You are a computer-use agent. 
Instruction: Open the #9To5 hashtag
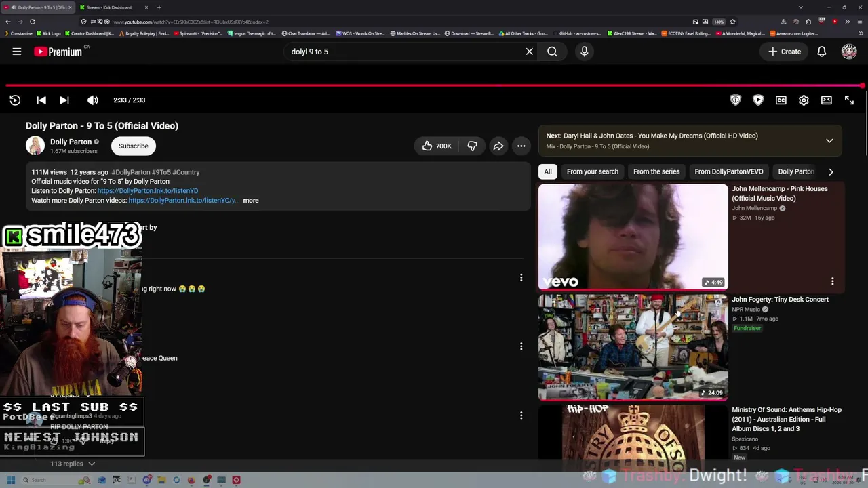[161, 172]
